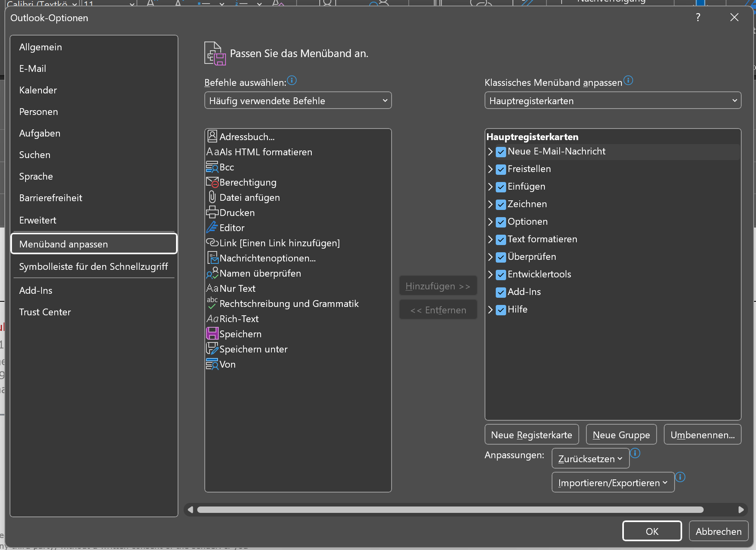Disable the Einfügen tab checkbox

pyautogui.click(x=501, y=187)
